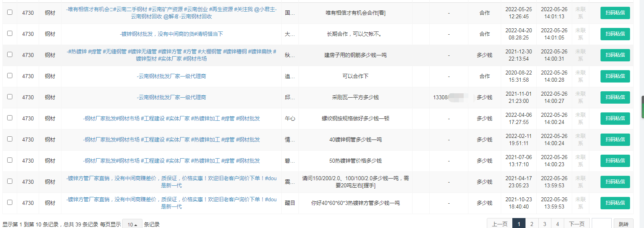Check the box for the '长期合作，可以欠帐不' row
The width and height of the screenshot is (644, 228).
(10, 33)
